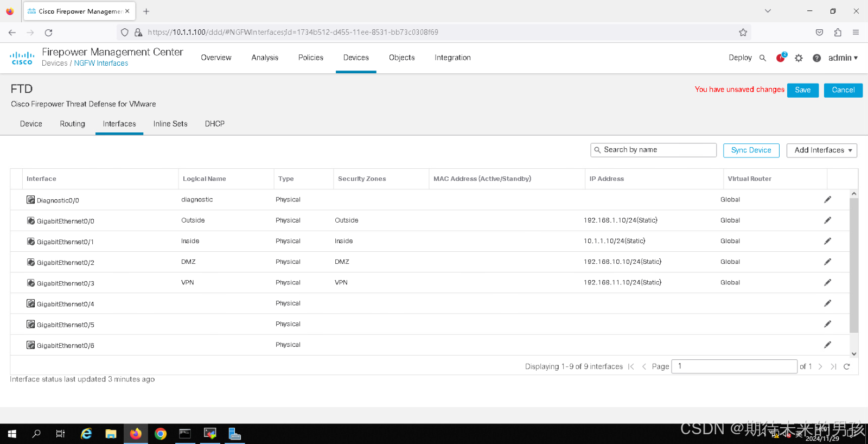Screen dimensions: 868x444
Task: Click the GigabitEthernet0/3 interface status icon
Action: [31, 283]
